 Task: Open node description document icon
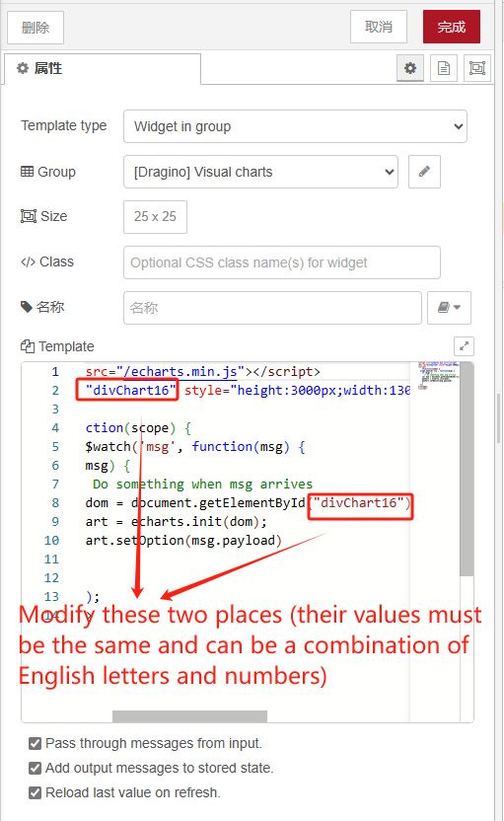pos(444,68)
